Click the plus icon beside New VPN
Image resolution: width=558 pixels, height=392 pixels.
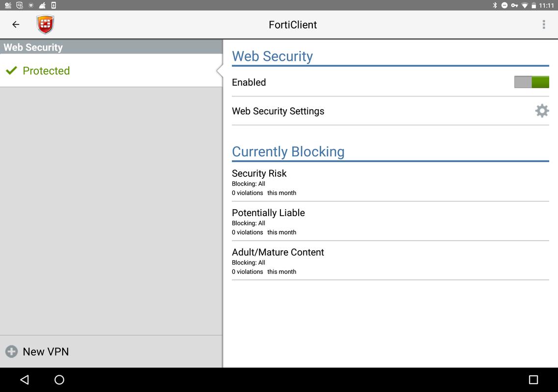11,351
